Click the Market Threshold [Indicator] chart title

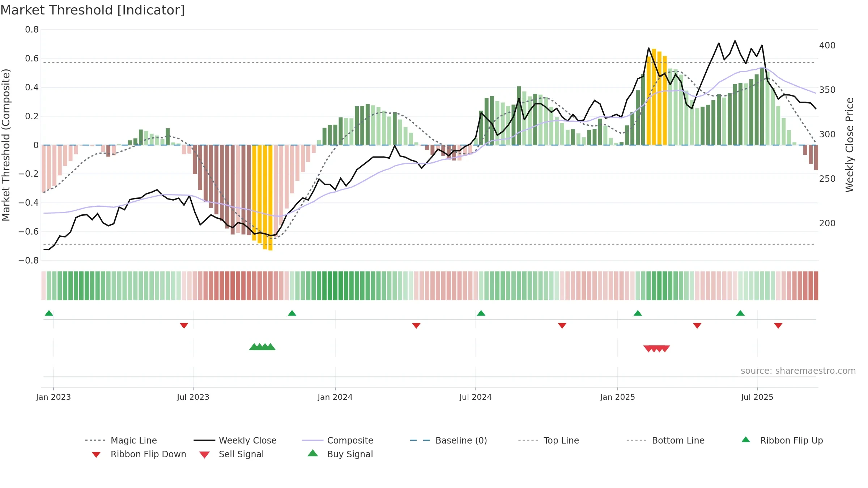pyautogui.click(x=93, y=10)
